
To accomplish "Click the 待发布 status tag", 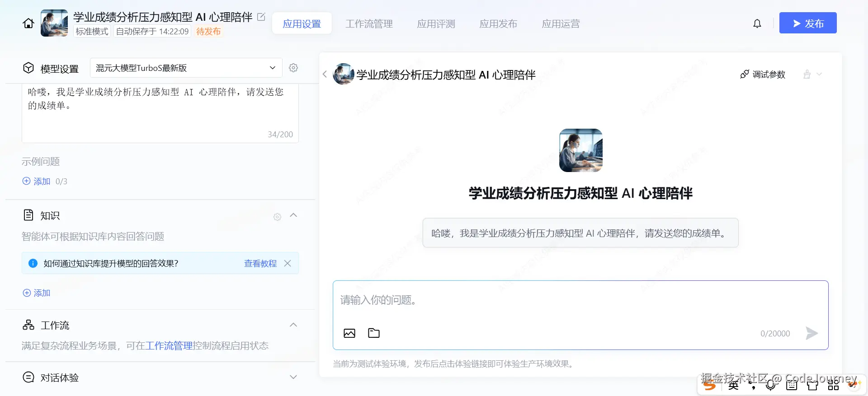I will (208, 31).
